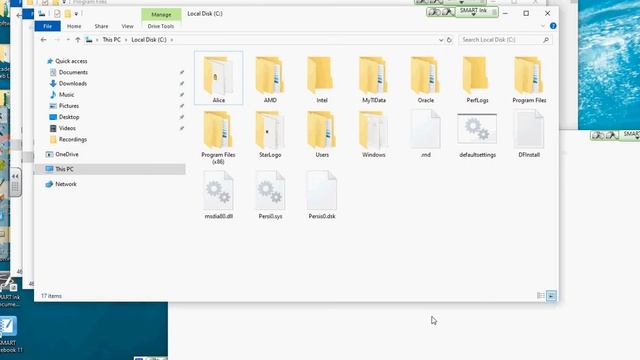Click the search magnifier icon
The image size is (640, 360).
pos(546,40)
